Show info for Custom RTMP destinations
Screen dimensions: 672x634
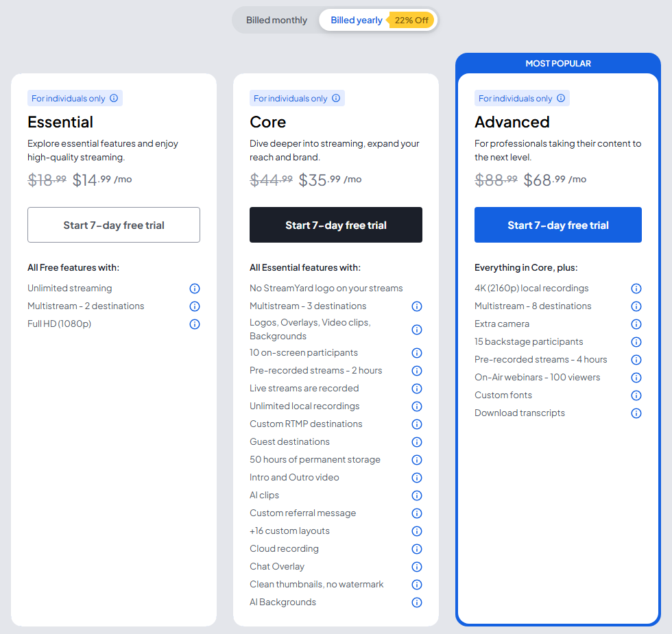click(417, 424)
